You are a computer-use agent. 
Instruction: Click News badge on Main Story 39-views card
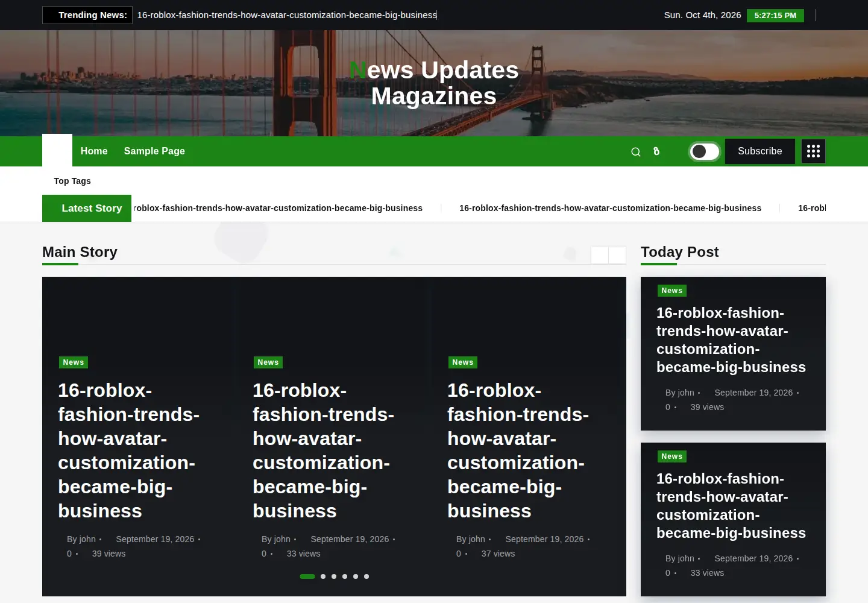pos(74,362)
